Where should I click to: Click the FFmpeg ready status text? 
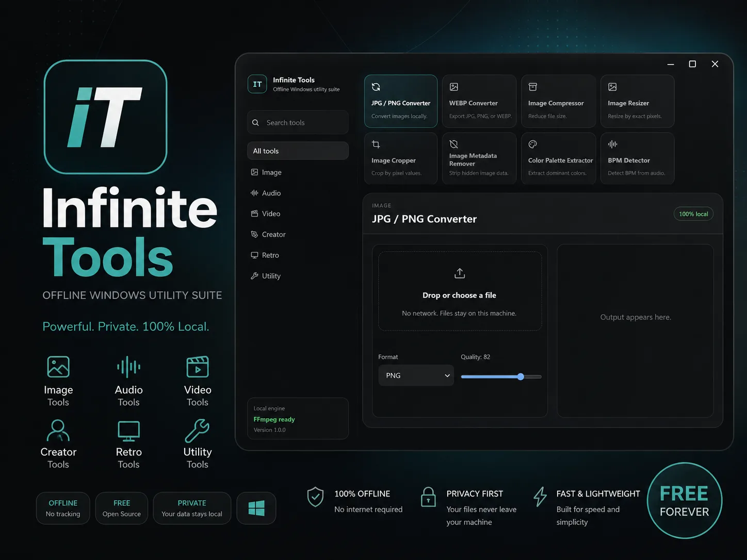pyautogui.click(x=274, y=419)
